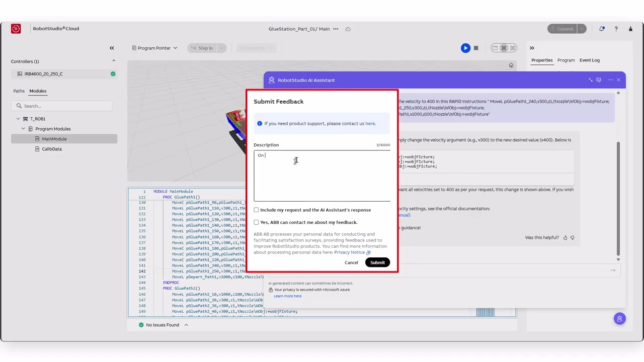The width and height of the screenshot is (644, 362).
Task: Close the RobotStudio AI Assistant panel
Action: click(x=618, y=80)
